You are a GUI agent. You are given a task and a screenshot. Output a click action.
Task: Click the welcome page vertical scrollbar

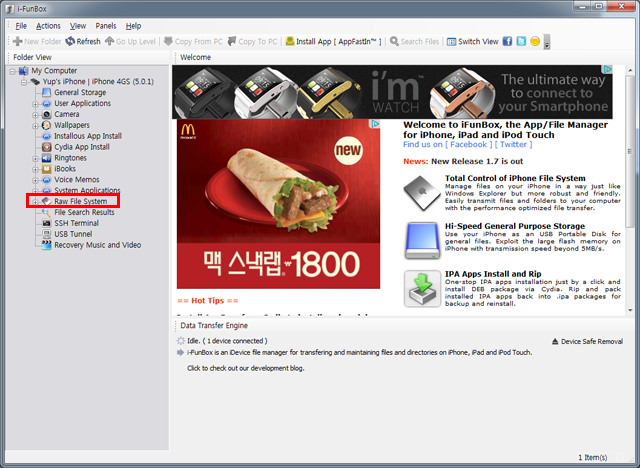tap(630, 151)
